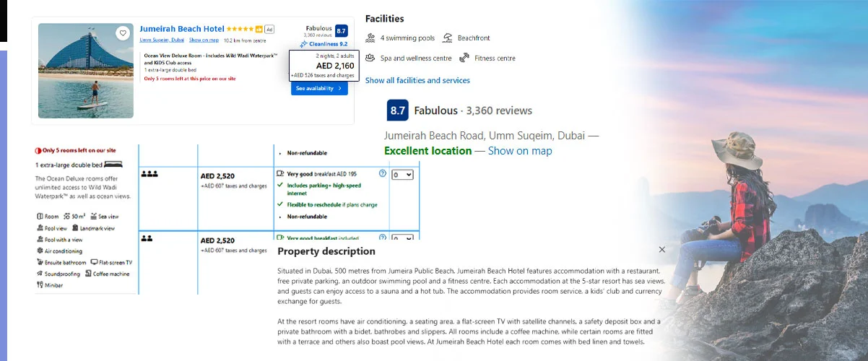Click the Room amenity icon

pos(39,216)
